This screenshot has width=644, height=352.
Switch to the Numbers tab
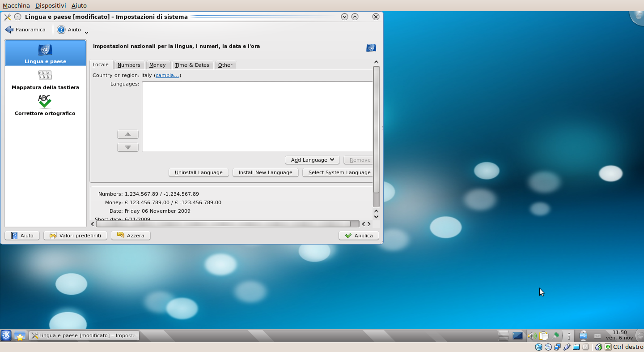(x=129, y=65)
